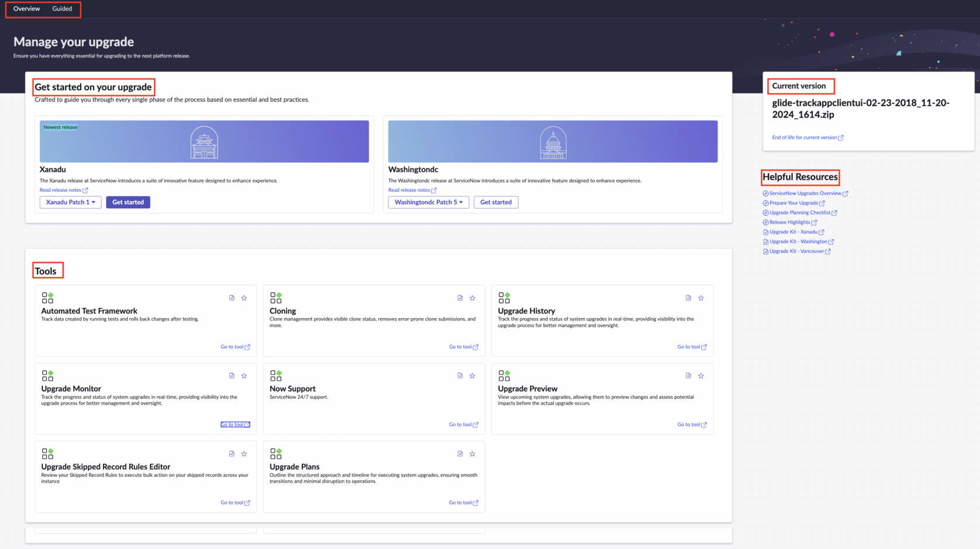Viewport: 980px width, 549px height.
Task: Click the Now Support card title
Action: click(x=292, y=389)
